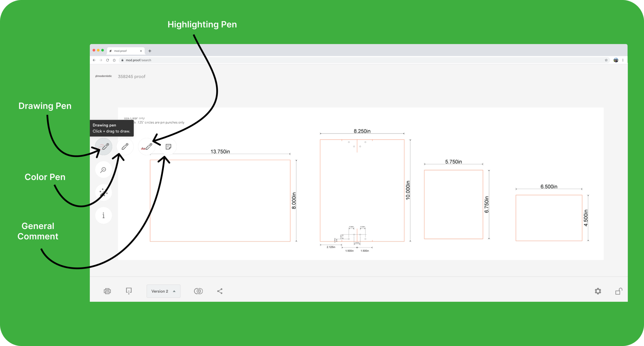Open the Version 2 dropdown

pos(164,291)
